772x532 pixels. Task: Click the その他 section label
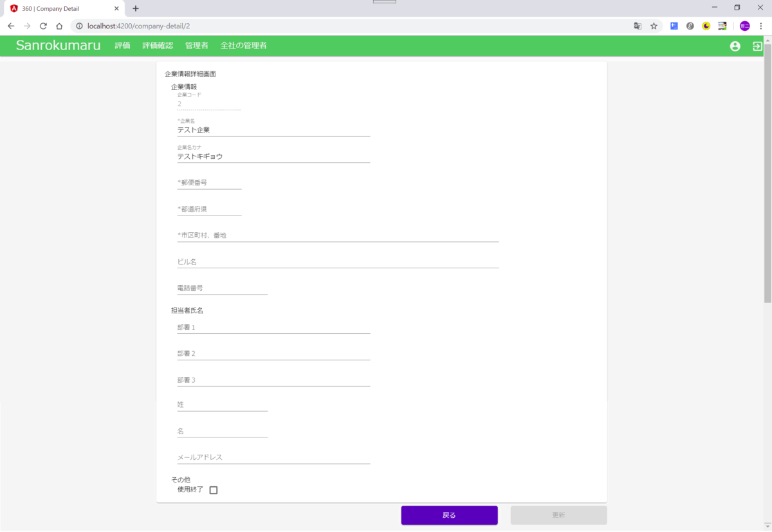click(181, 480)
